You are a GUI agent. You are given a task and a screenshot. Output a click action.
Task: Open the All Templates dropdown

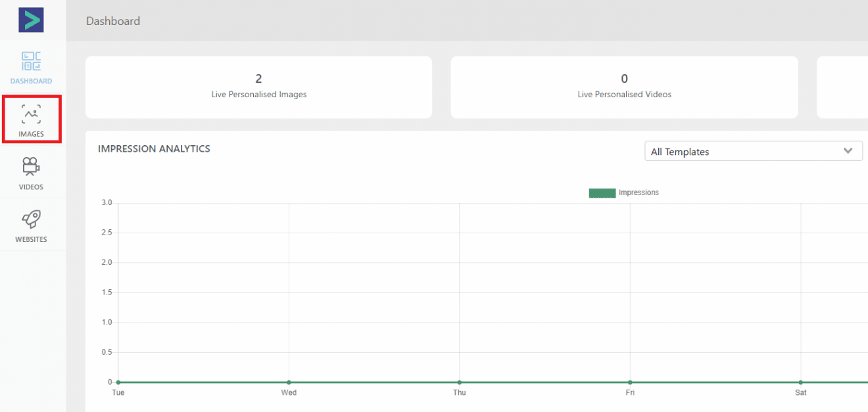[x=743, y=152]
